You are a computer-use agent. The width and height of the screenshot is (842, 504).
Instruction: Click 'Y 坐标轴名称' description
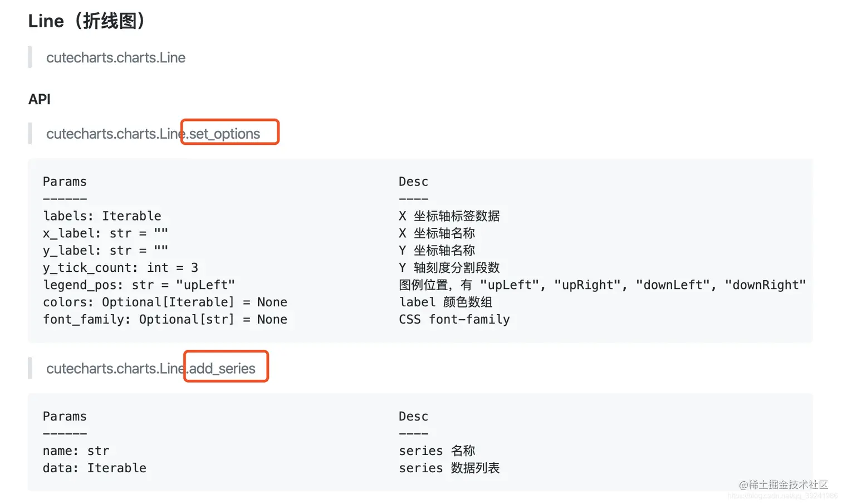point(437,251)
